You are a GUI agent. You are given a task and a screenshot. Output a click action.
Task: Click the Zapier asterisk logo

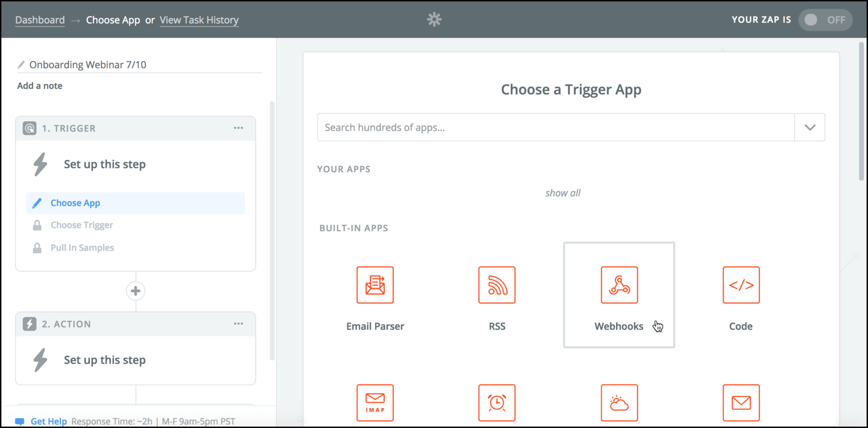coord(434,20)
